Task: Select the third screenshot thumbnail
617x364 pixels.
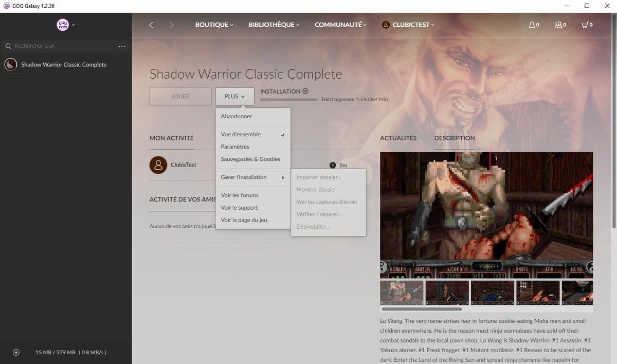Action: point(493,293)
